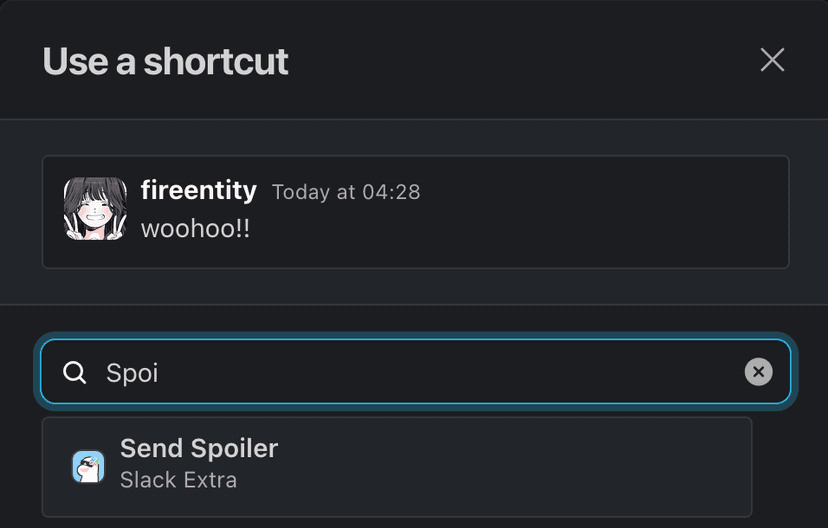Click the typed text Spoi
The width and height of the screenshot is (828, 528).
[132, 373]
